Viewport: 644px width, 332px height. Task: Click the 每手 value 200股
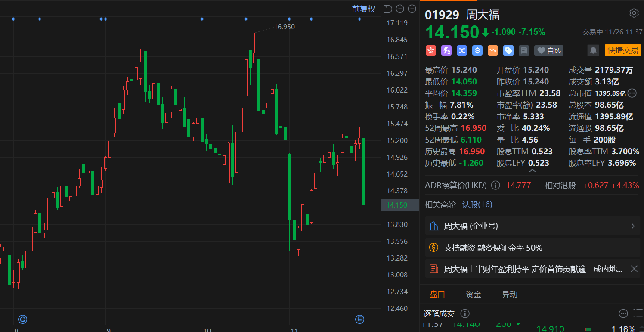click(605, 140)
